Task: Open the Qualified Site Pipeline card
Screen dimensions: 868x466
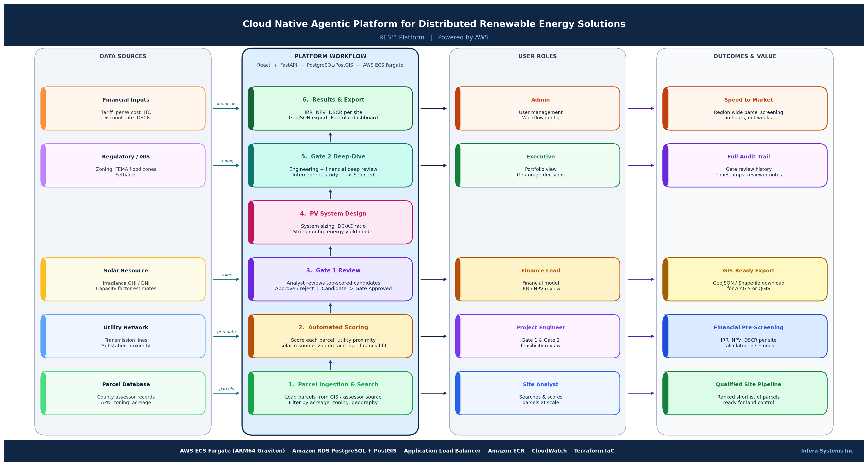Action: (x=745, y=393)
